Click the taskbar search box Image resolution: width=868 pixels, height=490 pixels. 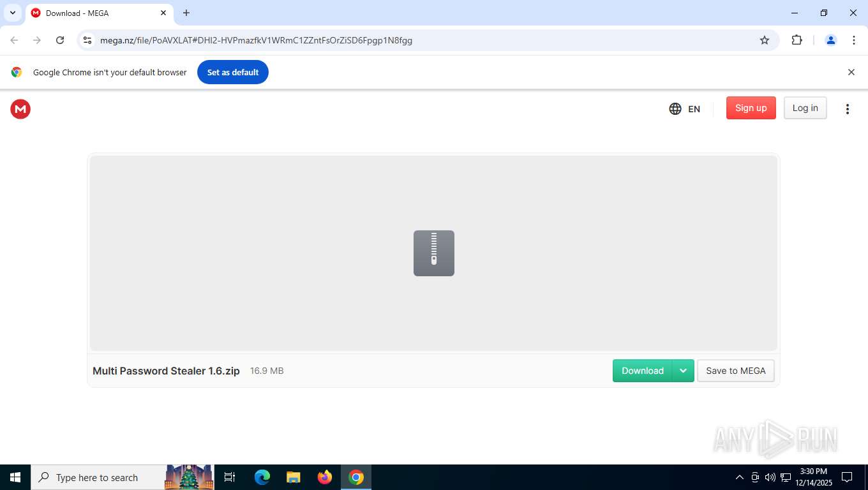(123, 477)
